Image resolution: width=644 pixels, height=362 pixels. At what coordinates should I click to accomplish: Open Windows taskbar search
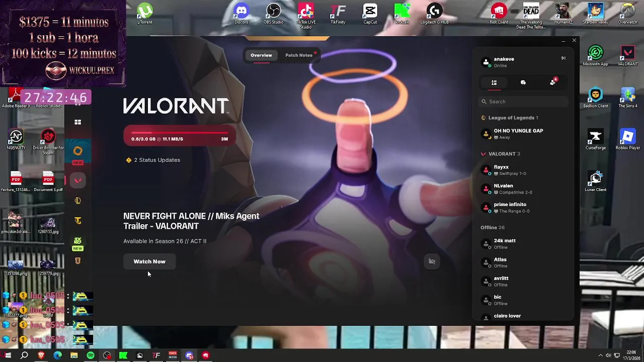pos(24,355)
